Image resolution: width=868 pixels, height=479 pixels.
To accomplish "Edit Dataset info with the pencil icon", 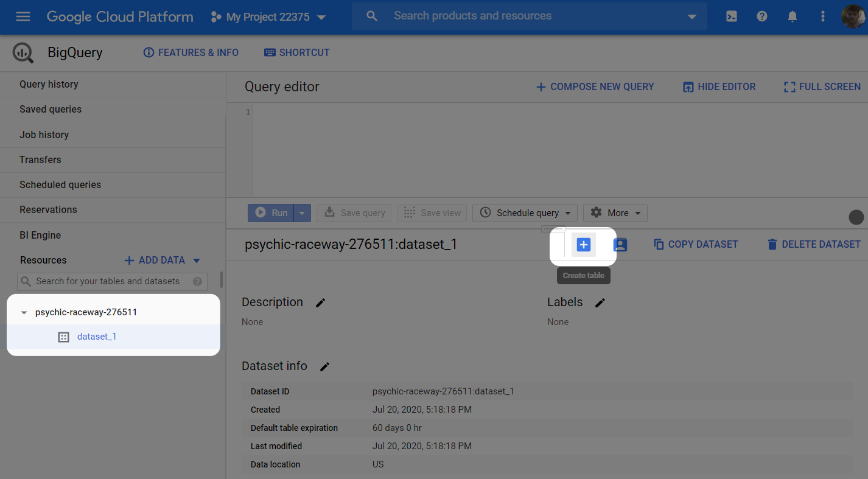I will coord(325,366).
